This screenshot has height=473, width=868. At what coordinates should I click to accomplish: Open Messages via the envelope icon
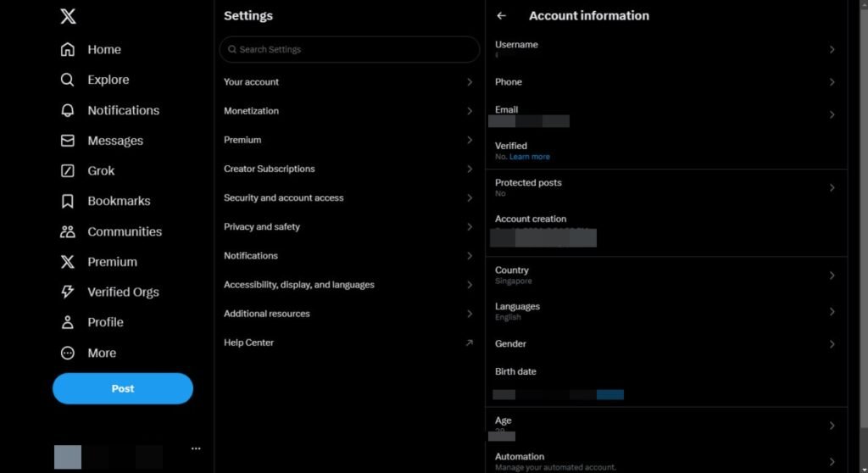[68, 141]
